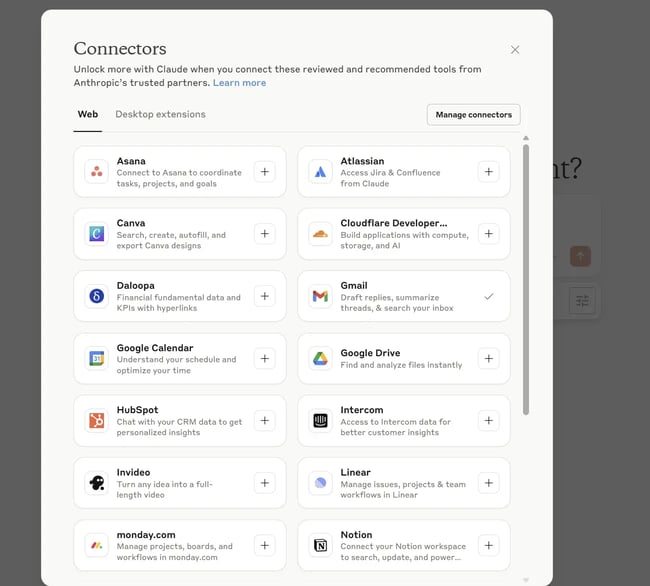The image size is (650, 586).
Task: Add the Asana connector with plus button
Action: 265,172
